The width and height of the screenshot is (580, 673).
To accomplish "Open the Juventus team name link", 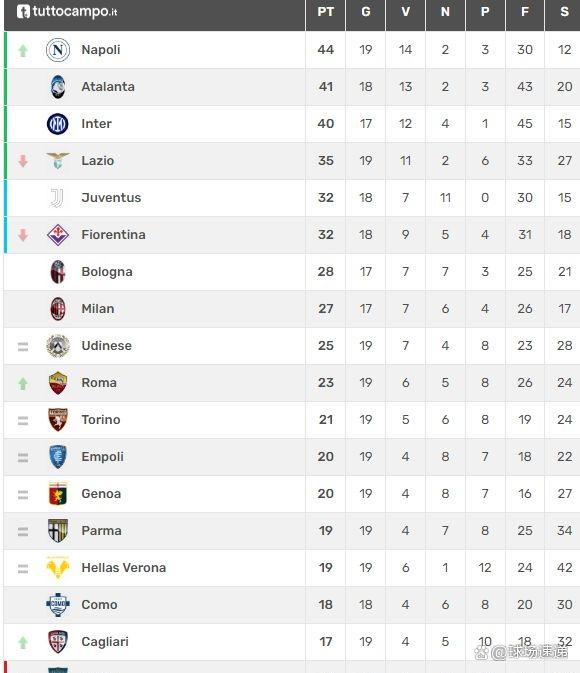I will coord(111,197).
